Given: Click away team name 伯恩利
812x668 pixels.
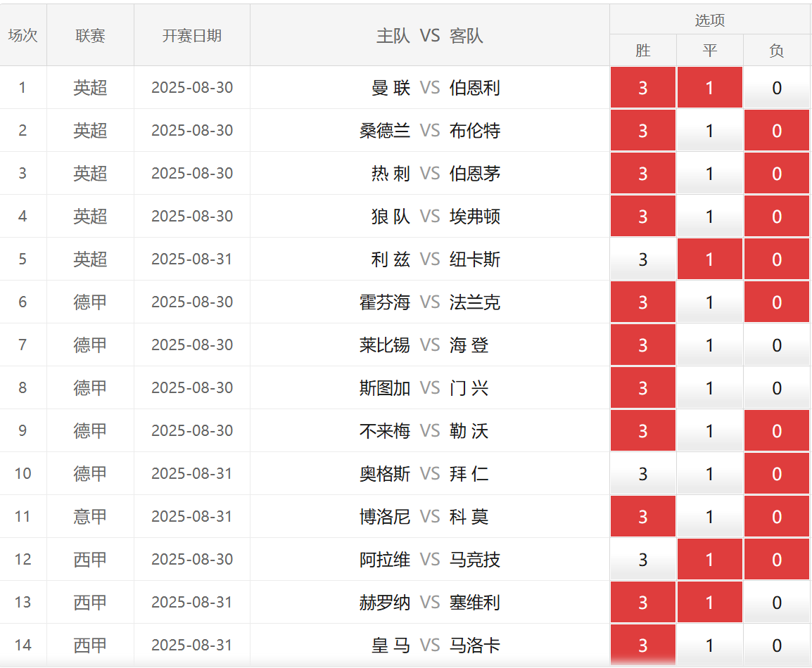Looking at the screenshot, I should pos(474,88).
